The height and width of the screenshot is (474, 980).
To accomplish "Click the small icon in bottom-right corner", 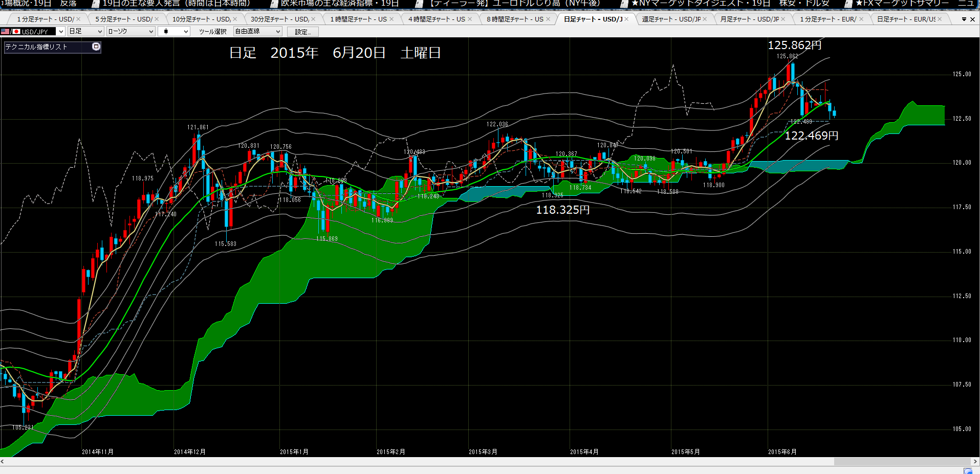I will 968,471.
